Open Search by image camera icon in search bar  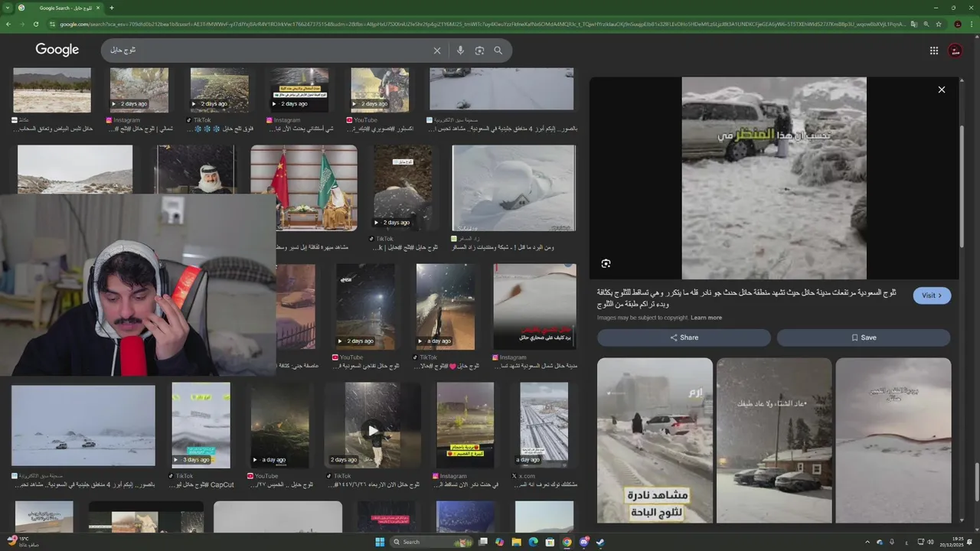(x=479, y=51)
